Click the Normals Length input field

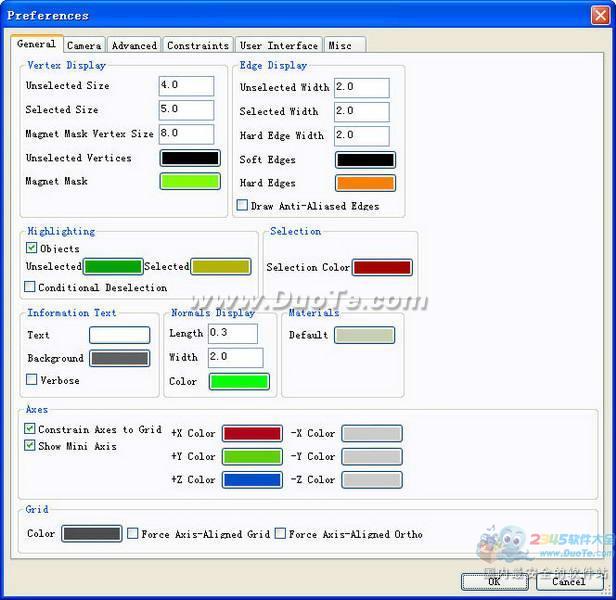pyautogui.click(x=232, y=333)
